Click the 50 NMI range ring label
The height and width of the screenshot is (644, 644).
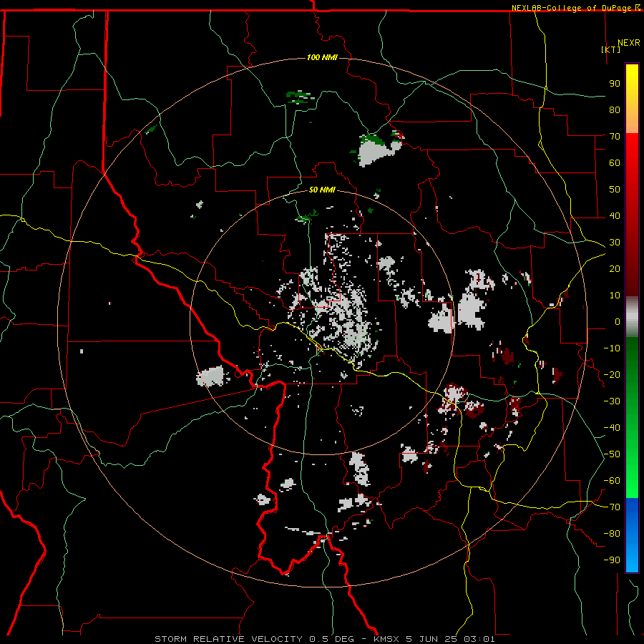click(x=322, y=190)
